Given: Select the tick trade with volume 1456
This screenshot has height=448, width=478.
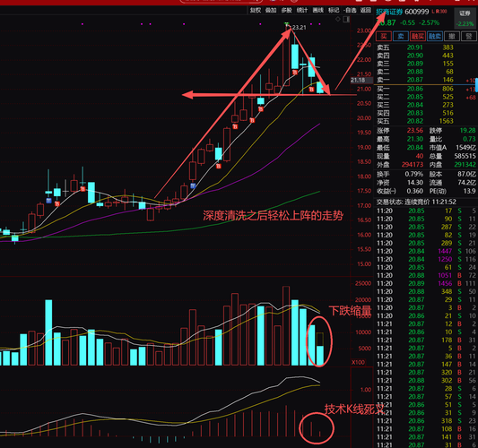Looking at the screenshot, I should tap(445, 283).
